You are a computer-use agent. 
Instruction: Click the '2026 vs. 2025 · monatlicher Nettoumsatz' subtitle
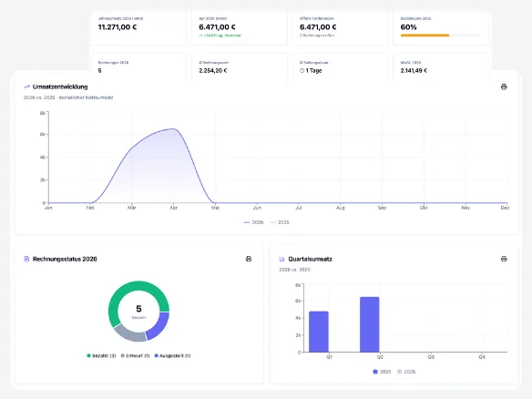tap(68, 97)
